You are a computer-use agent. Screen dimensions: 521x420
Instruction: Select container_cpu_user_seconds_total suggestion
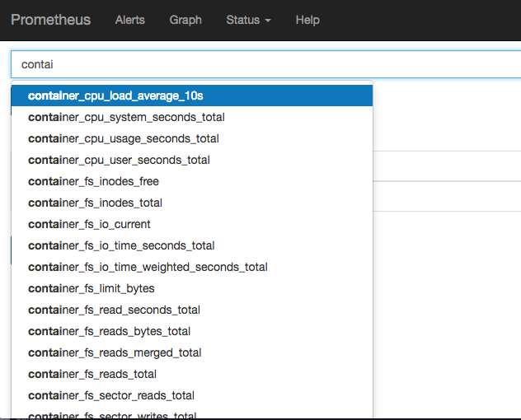click(x=119, y=160)
